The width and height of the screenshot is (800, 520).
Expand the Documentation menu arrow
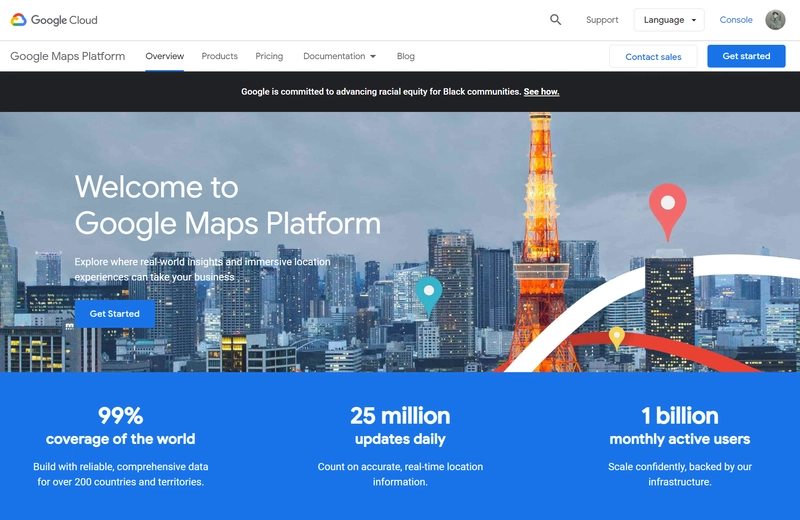373,56
